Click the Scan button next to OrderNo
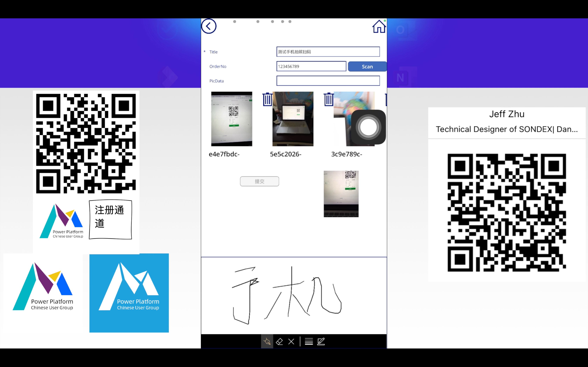588x367 pixels. coord(367,66)
